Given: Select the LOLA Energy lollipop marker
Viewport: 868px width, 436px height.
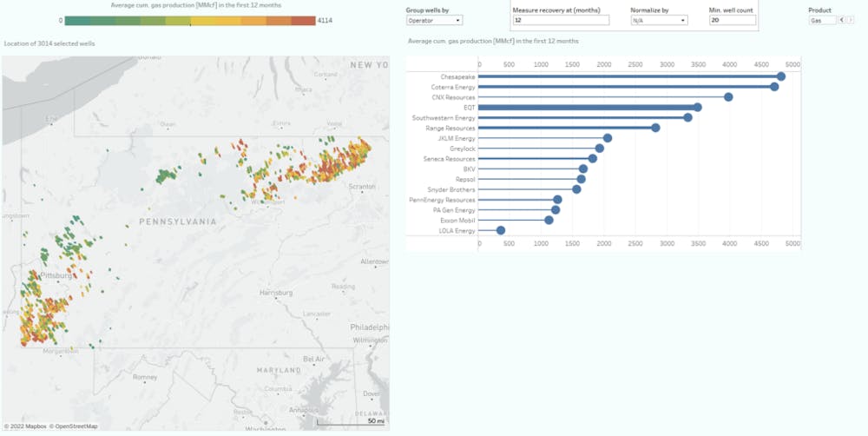Looking at the screenshot, I should click(501, 230).
